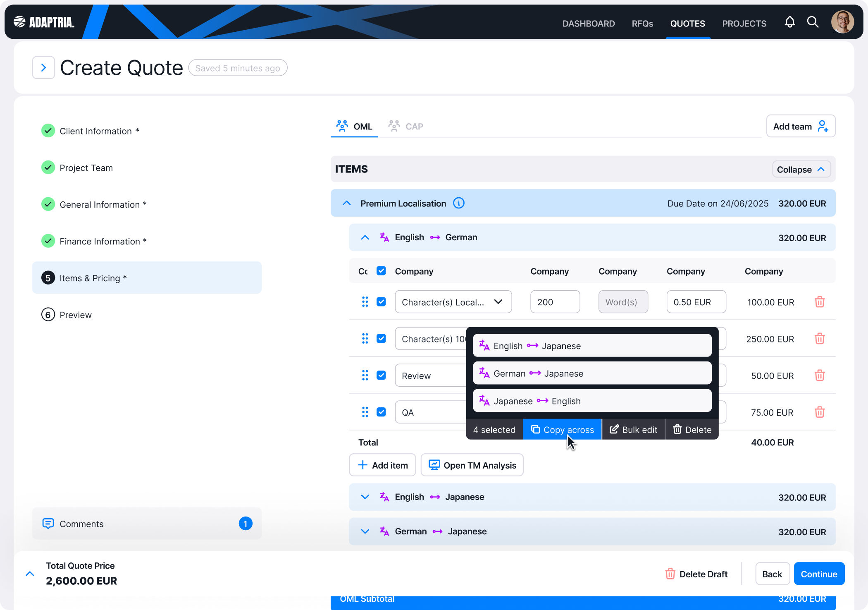
Task: Click the notifications bell icon
Action: coord(789,22)
